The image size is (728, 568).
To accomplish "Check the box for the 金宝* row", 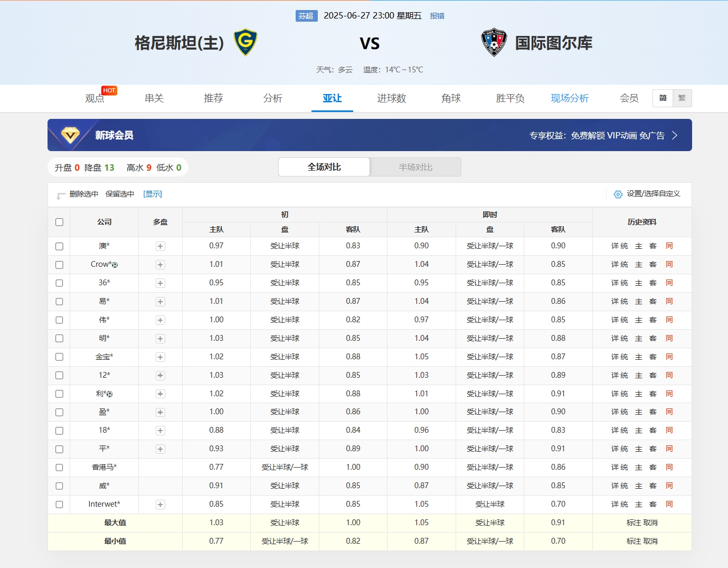I will point(59,357).
